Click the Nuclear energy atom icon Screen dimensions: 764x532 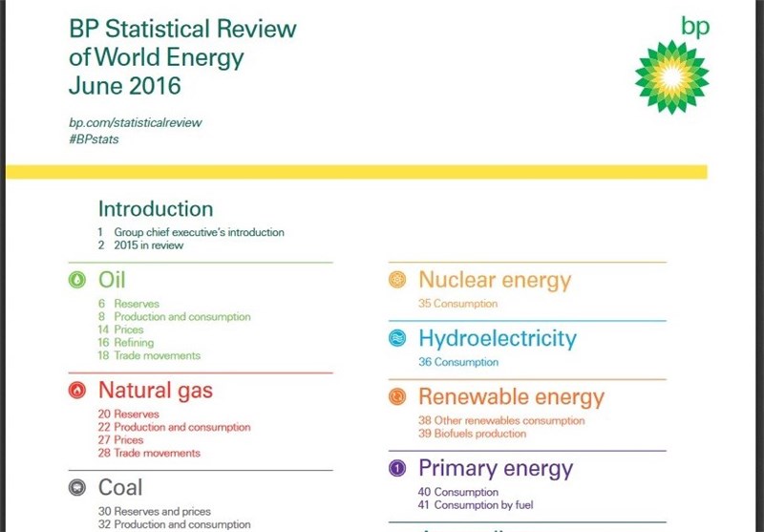[396, 281]
